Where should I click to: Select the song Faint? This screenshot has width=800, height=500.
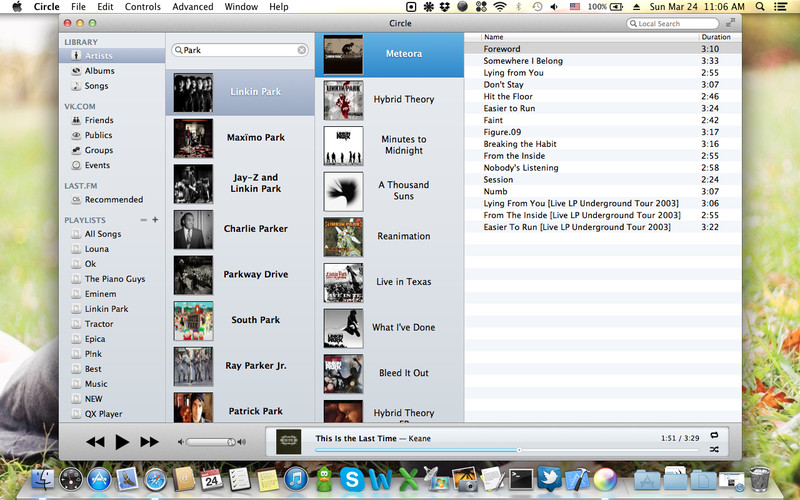(603, 120)
